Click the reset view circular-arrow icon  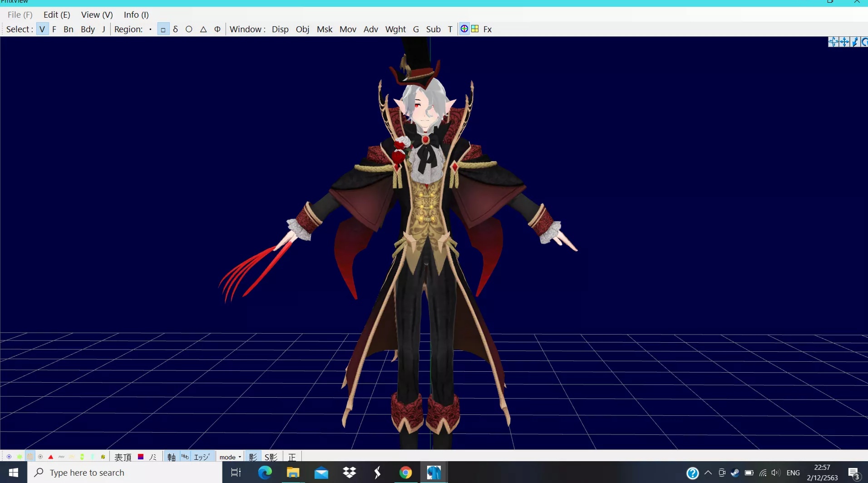click(x=865, y=42)
